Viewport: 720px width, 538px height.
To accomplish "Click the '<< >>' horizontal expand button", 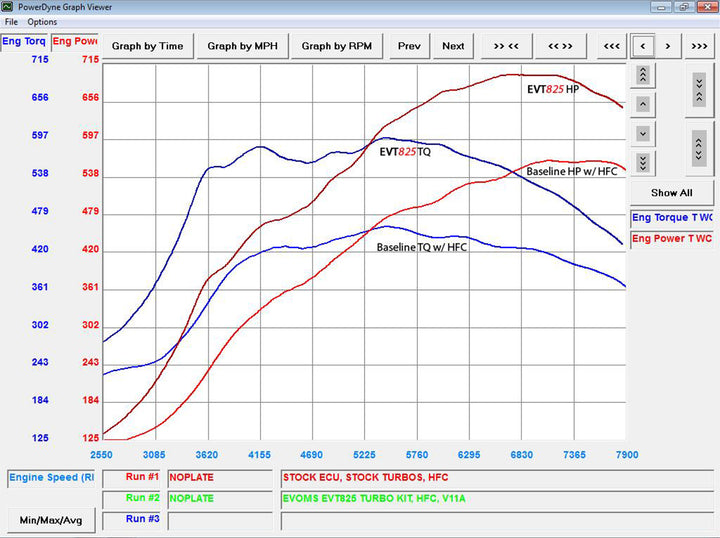I will click(x=560, y=46).
